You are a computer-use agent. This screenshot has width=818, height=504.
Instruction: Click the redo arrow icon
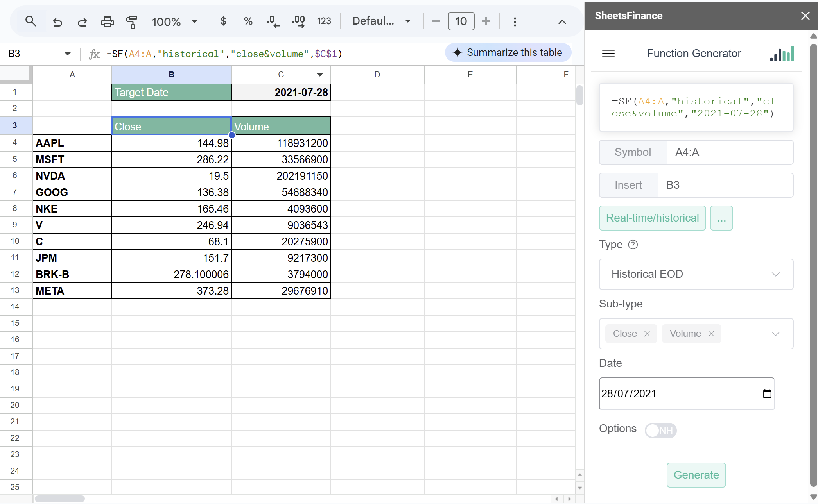pyautogui.click(x=82, y=22)
